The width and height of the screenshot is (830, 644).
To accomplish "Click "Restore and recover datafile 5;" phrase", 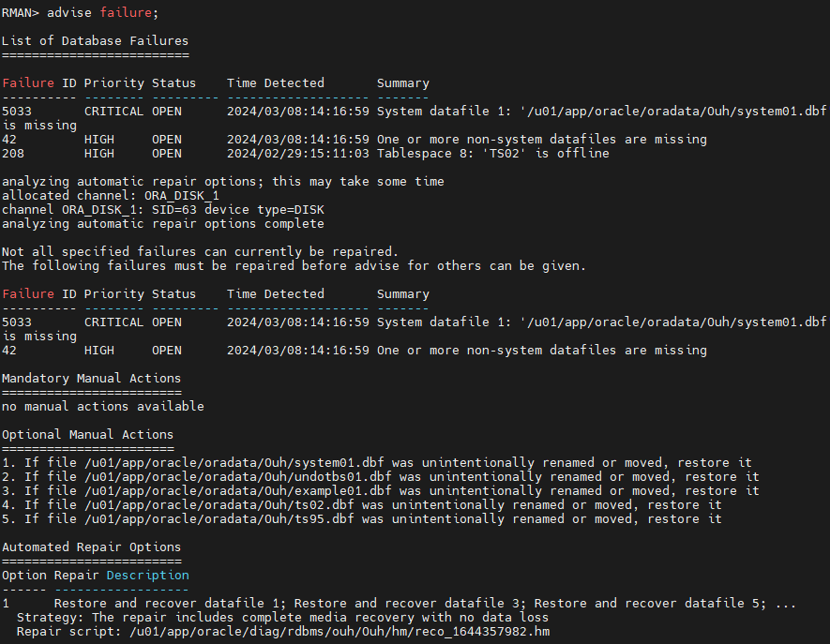I will (x=650, y=604).
